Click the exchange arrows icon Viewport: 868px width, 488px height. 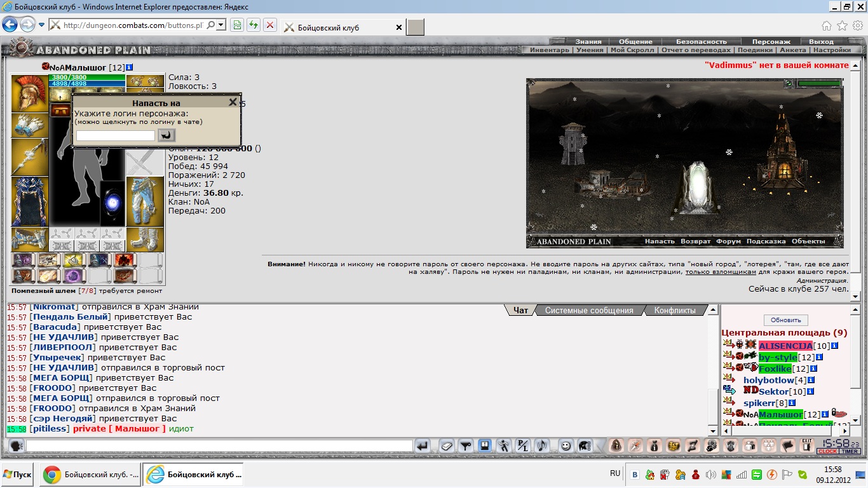(692, 446)
